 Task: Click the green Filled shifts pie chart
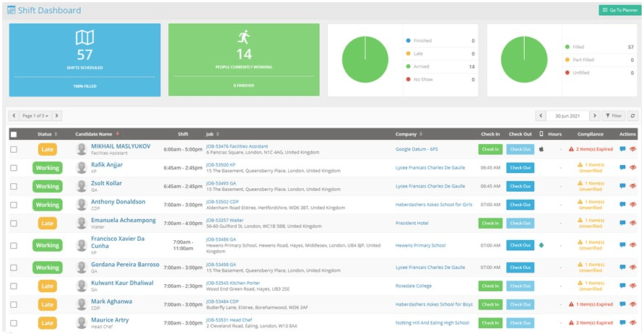(x=524, y=60)
